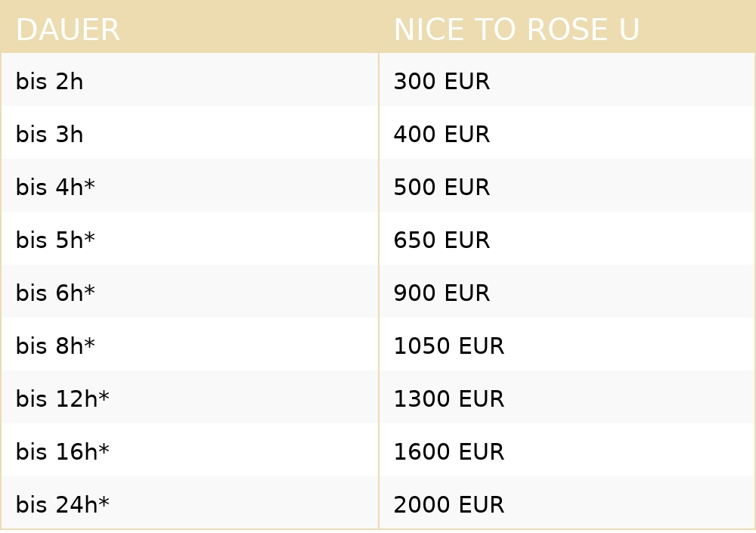
Task: Click the 500 EUR price cell
Action: [x=442, y=187]
